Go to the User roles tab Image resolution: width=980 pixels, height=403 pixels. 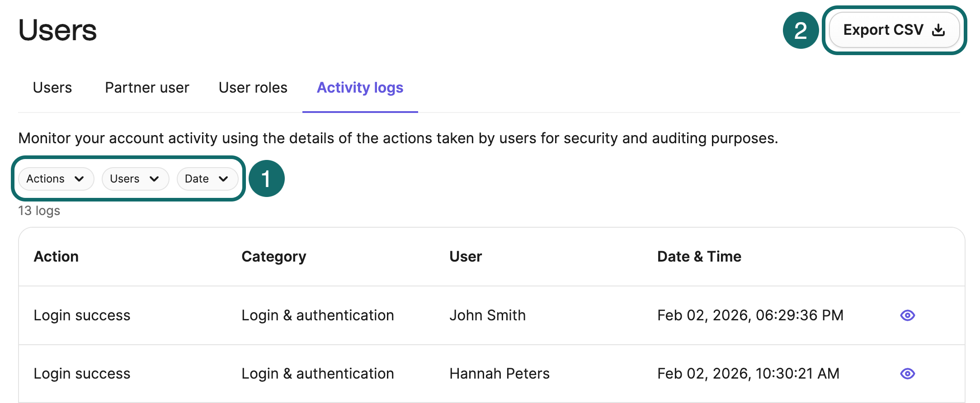(x=253, y=88)
